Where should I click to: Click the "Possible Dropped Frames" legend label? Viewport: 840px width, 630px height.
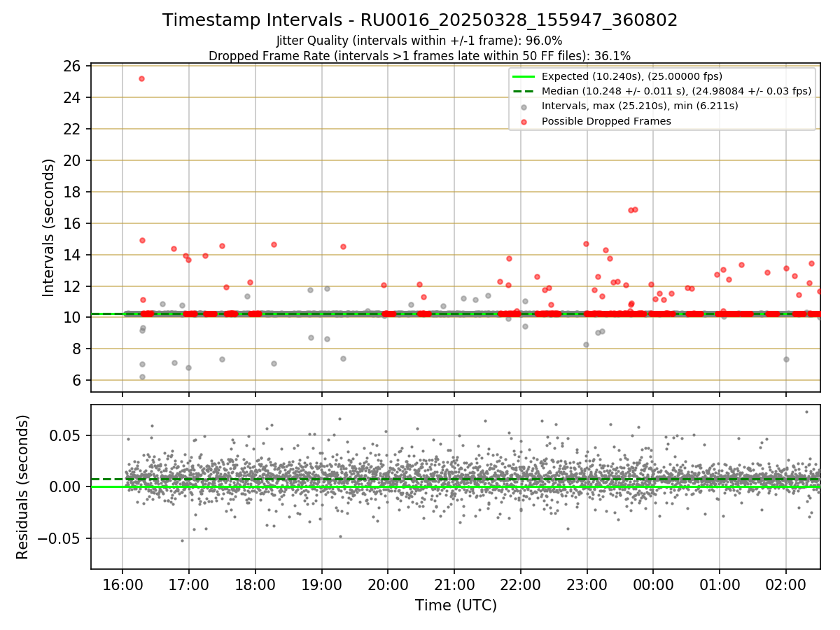[607, 121]
